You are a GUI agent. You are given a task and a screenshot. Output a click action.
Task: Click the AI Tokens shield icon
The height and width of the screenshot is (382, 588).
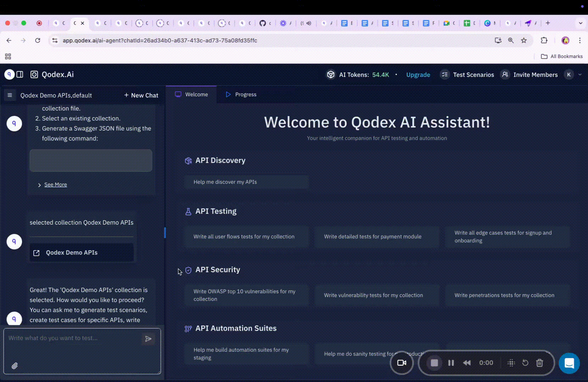(x=331, y=74)
